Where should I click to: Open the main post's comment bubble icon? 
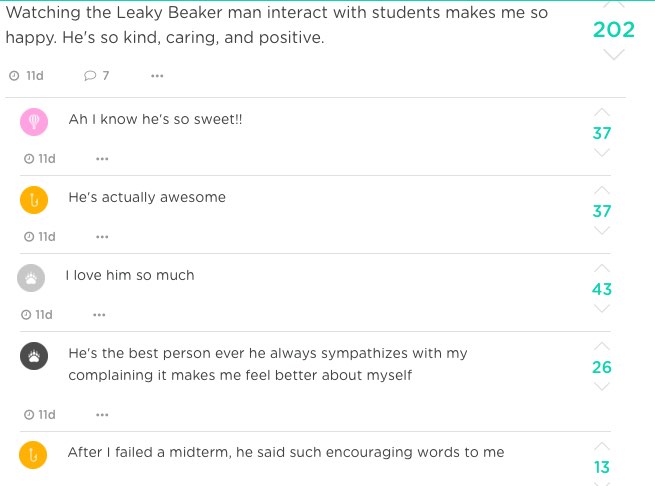coord(90,76)
